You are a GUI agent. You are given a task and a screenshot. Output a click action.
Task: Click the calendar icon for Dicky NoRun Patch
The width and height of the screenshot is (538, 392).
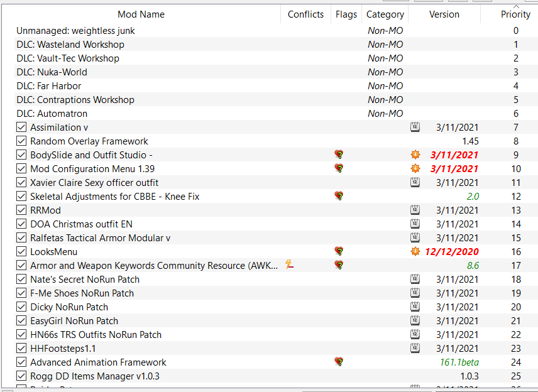tap(415, 307)
